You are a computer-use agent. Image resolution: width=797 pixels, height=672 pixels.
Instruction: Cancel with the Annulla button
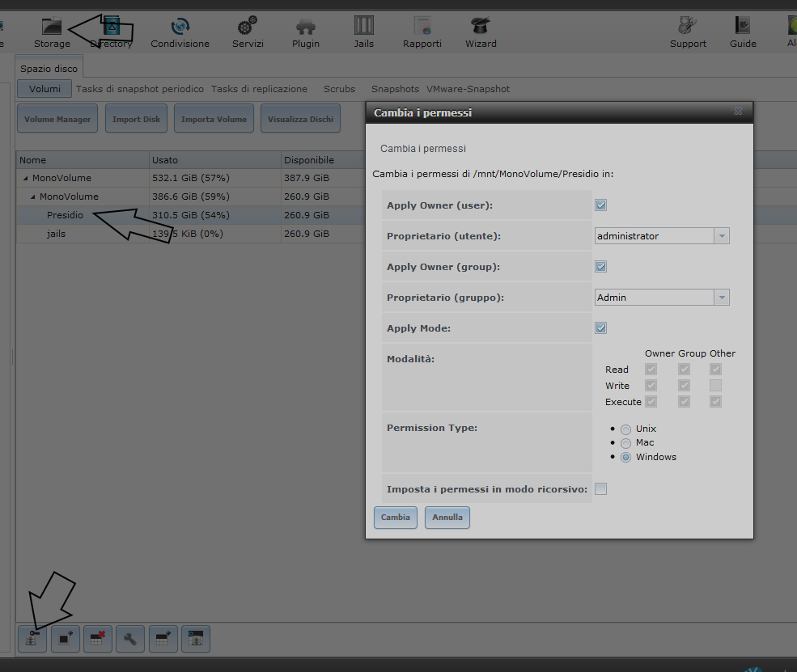[447, 518]
